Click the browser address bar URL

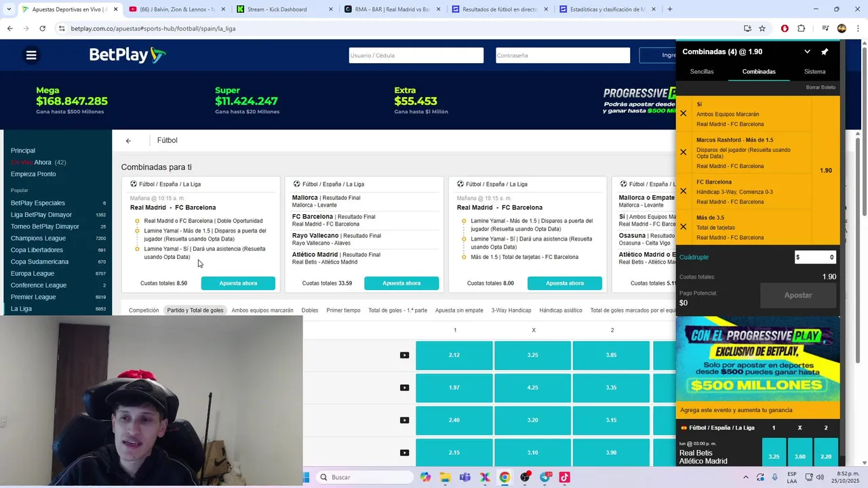[153, 28]
